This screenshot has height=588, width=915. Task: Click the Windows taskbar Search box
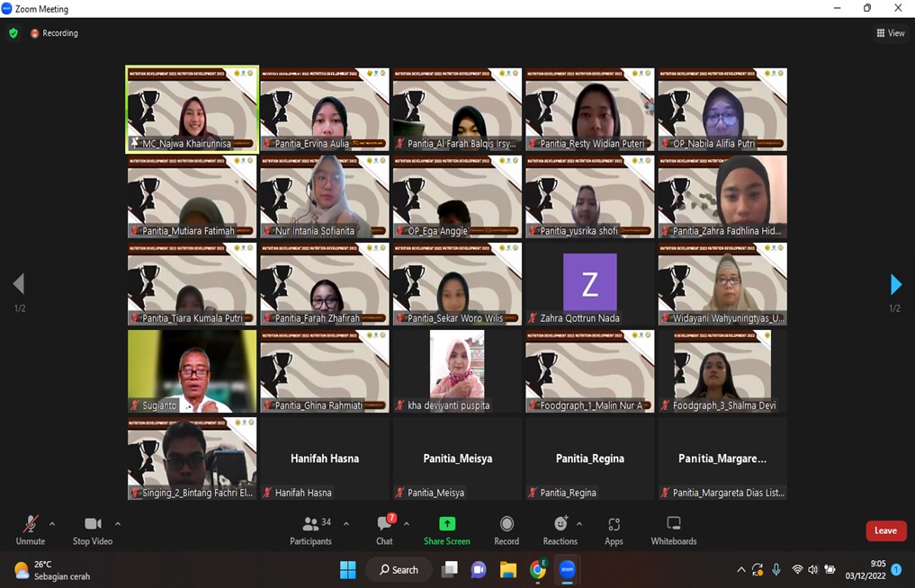point(399,569)
